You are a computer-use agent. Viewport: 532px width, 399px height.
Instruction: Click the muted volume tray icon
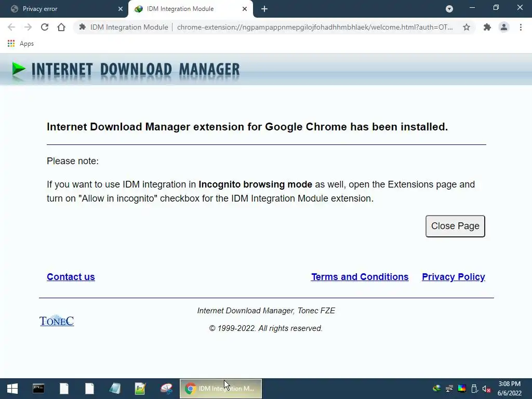tap(486, 389)
